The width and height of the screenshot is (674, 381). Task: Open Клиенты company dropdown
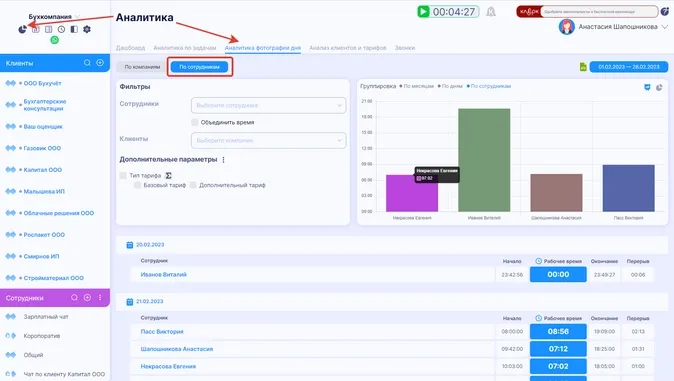(x=268, y=140)
